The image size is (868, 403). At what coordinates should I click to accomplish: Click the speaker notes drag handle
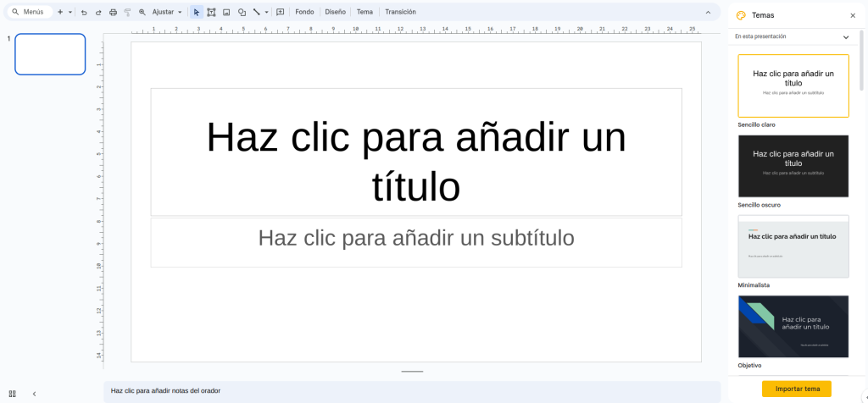tap(412, 372)
